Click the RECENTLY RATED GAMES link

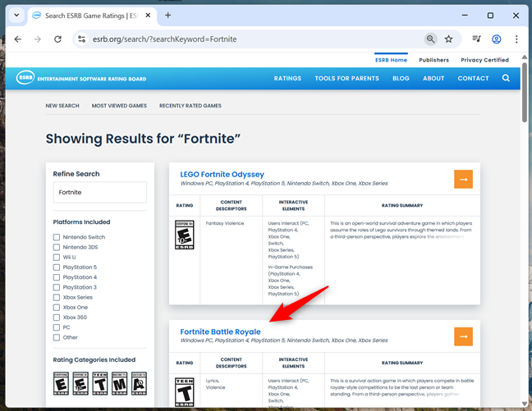click(x=190, y=106)
